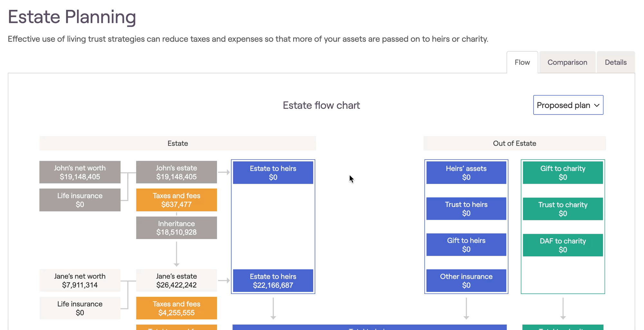Click Estate to heirs $22,166,687 box
The width and height of the screenshot is (644, 330).
click(x=273, y=281)
